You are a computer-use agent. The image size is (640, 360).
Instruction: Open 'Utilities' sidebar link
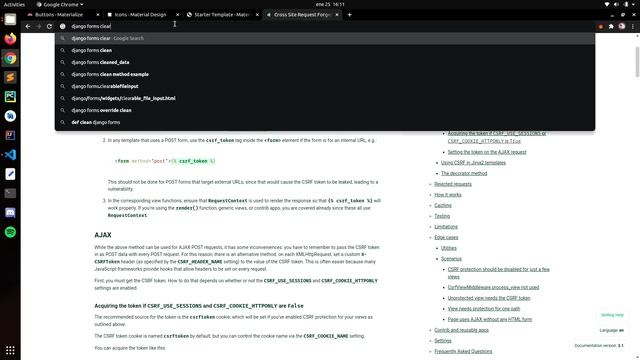tap(449, 248)
